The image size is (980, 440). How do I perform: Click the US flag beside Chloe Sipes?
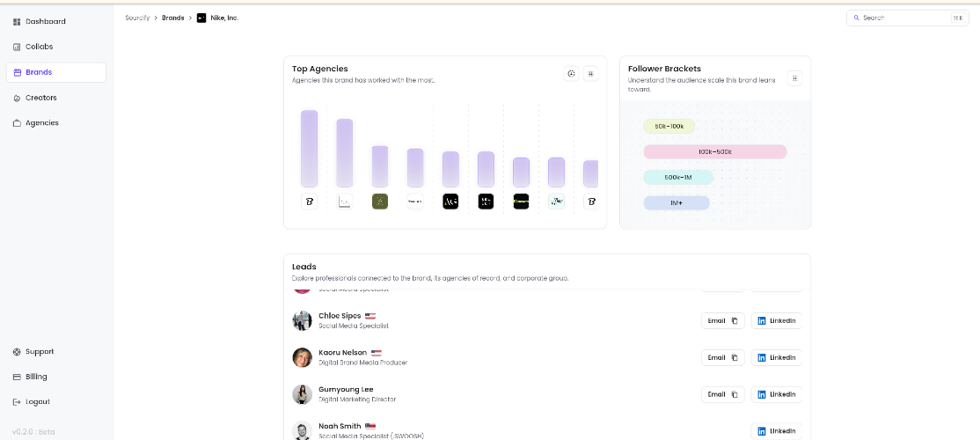pyautogui.click(x=370, y=316)
